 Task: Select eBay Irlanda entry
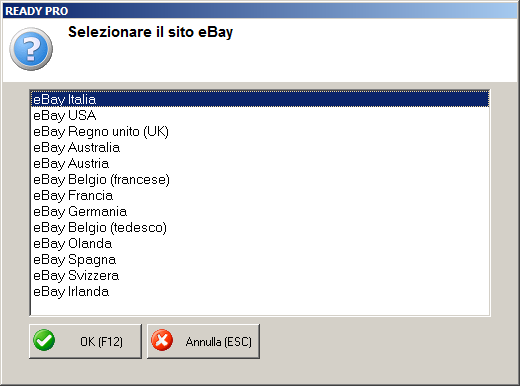coord(260,291)
